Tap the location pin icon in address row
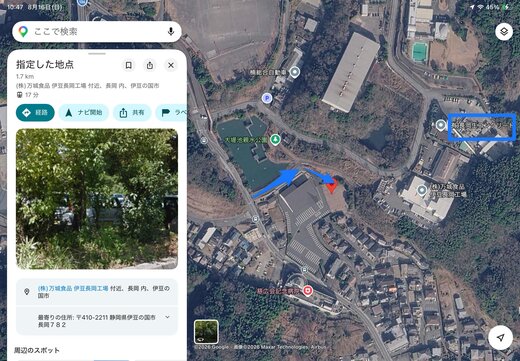 27,292
